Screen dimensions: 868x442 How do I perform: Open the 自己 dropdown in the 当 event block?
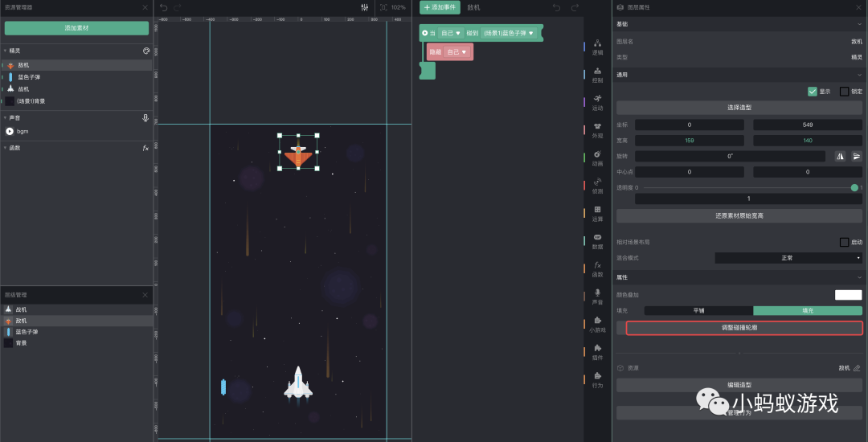click(450, 33)
